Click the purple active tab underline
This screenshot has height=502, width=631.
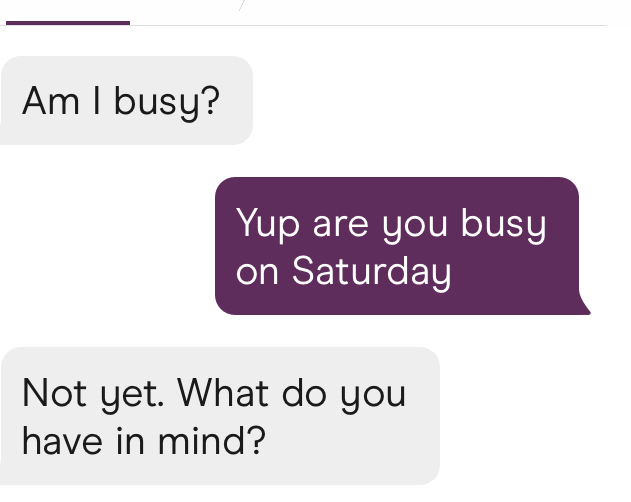pyautogui.click(x=67, y=22)
